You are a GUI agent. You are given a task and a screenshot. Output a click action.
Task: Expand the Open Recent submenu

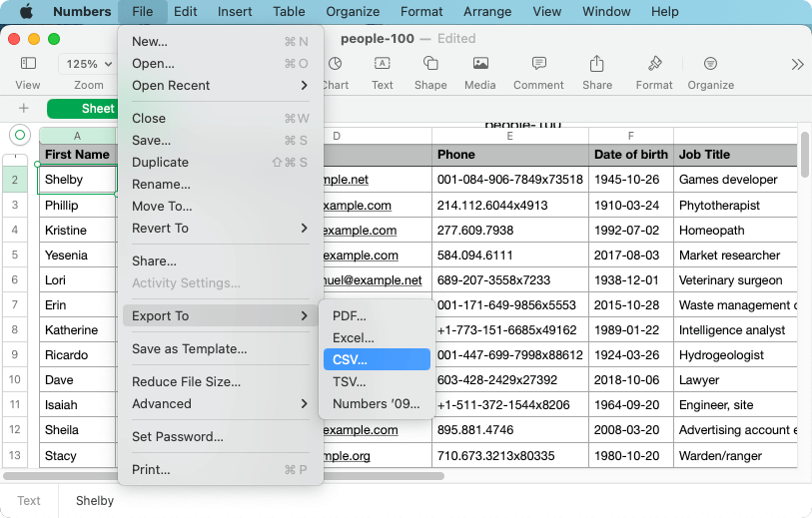(220, 86)
